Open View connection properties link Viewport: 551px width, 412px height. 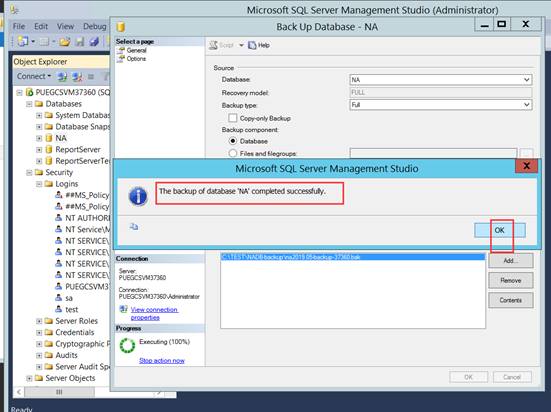[x=154, y=313]
